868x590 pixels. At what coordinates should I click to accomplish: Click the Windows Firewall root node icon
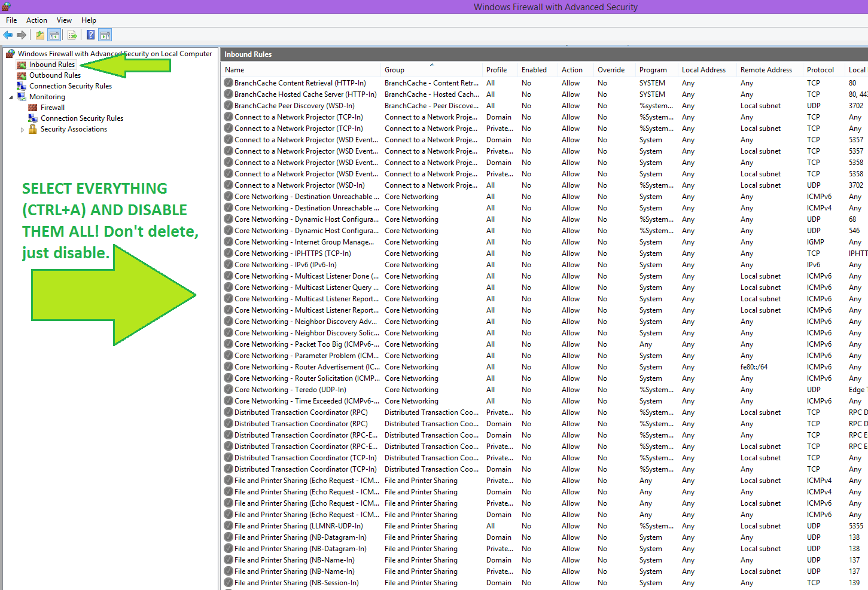click(x=10, y=54)
